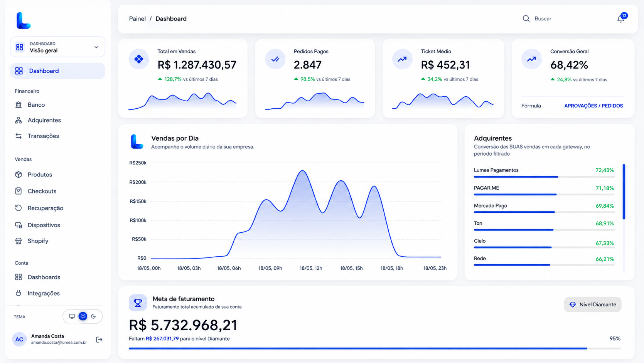This screenshot has height=363, width=644.
Task: Click the R$ 1.287.430,57 sales total
Action: coord(197,65)
